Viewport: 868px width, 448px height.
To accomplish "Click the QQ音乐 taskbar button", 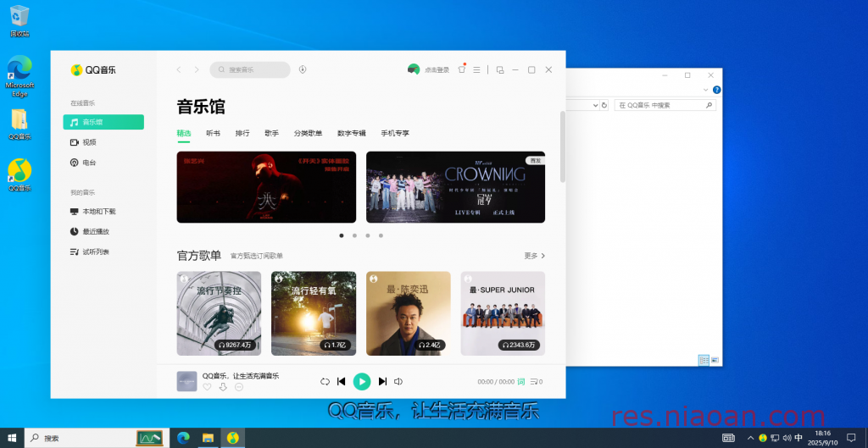I will [234, 438].
